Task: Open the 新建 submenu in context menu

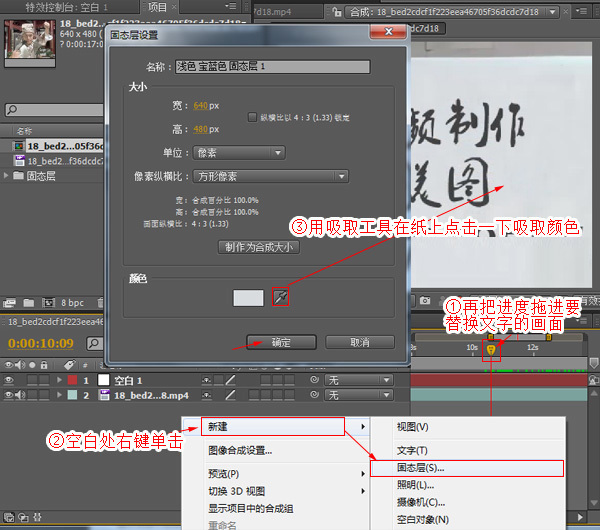Action: (273, 426)
